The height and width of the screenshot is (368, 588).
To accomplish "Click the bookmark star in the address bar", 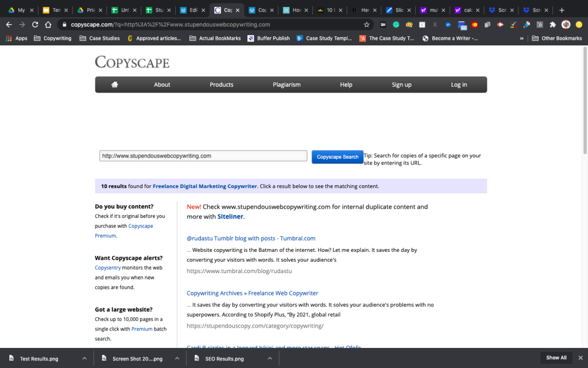I will coord(366,25).
